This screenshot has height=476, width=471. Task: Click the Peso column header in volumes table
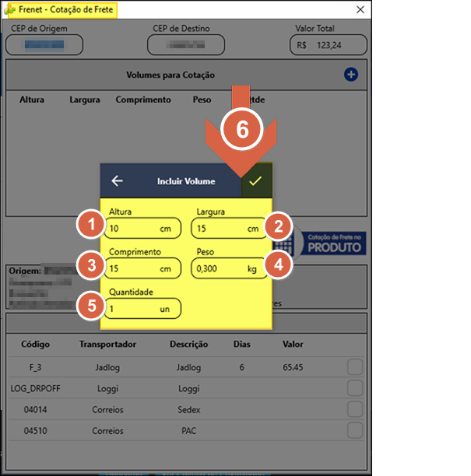202,100
